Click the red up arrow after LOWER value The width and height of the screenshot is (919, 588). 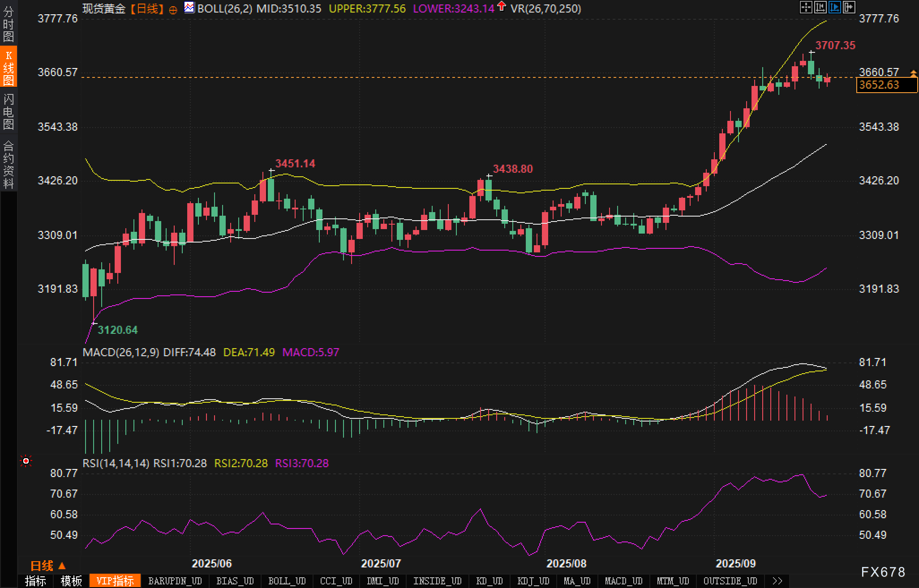click(x=502, y=7)
